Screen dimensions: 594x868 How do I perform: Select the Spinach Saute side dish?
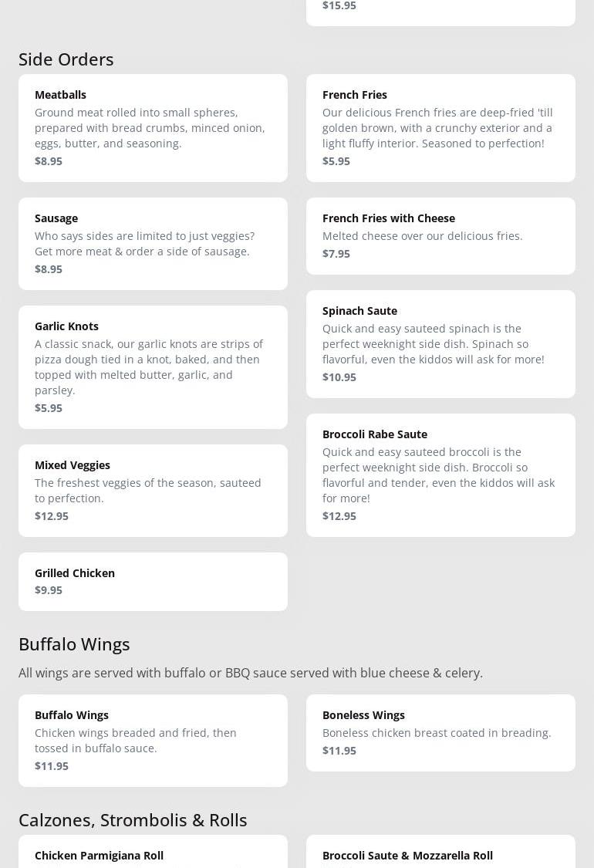440,343
